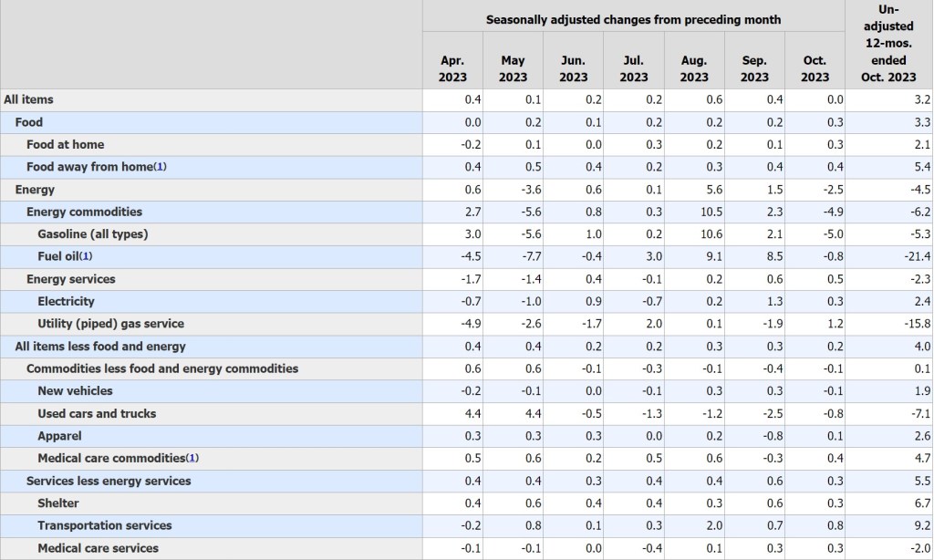934x560 pixels.
Task: Select the Transportation services row label
Action: pos(105,525)
